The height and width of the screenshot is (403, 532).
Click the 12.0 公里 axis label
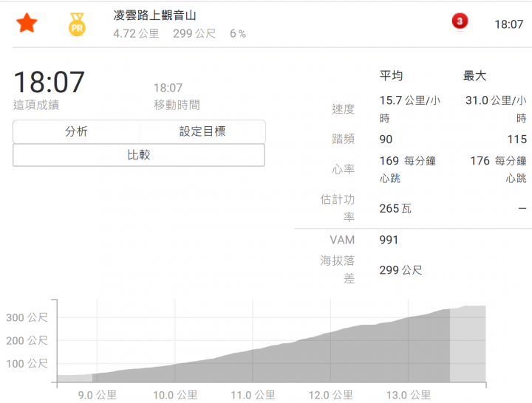(330, 395)
